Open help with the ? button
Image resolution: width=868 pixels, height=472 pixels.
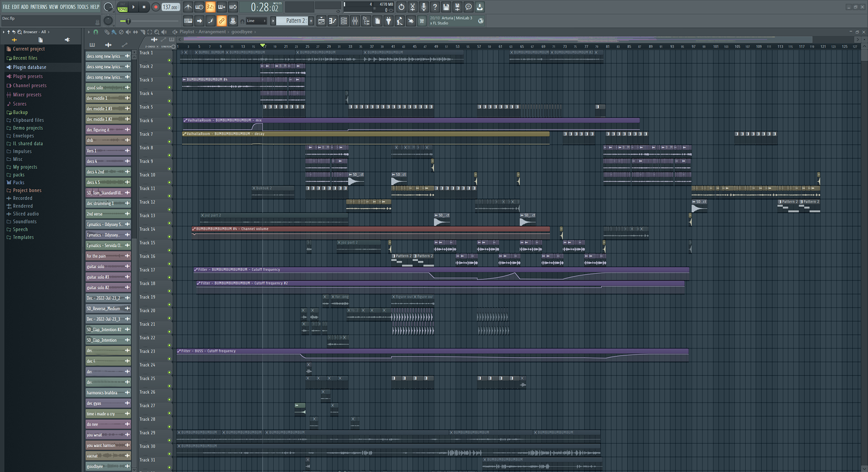[434, 7]
